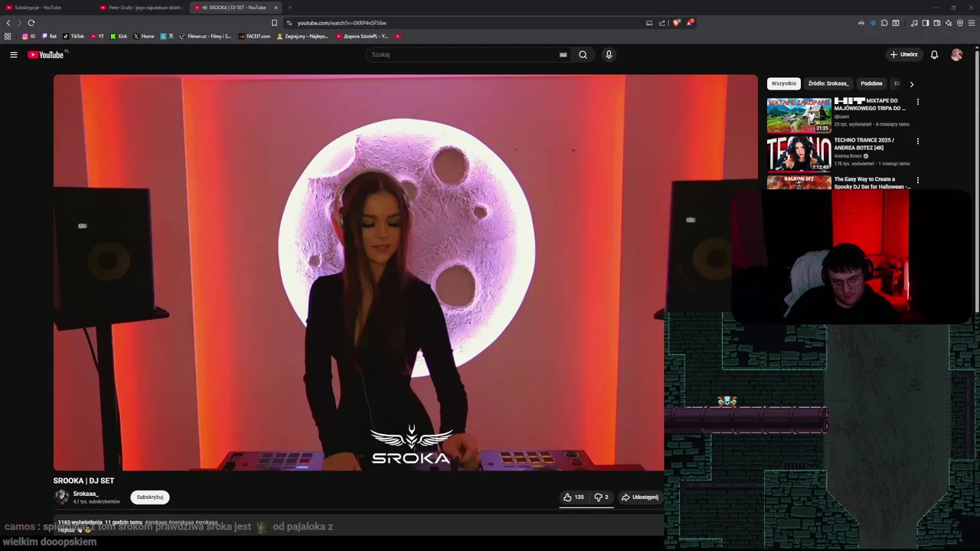Open the Leo AI sparkle icon
The width and height of the screenshot is (980, 551).
[x=949, y=23]
